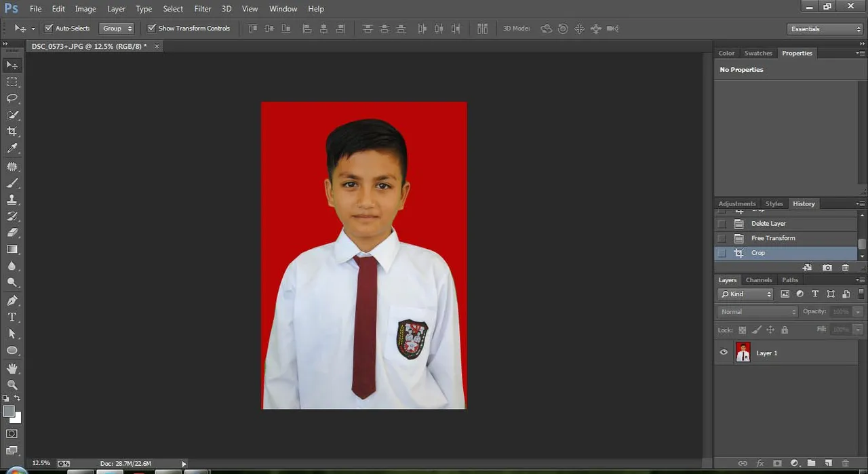The height and width of the screenshot is (474, 868).
Task: Select the Ellipse shape tool
Action: coord(12,351)
